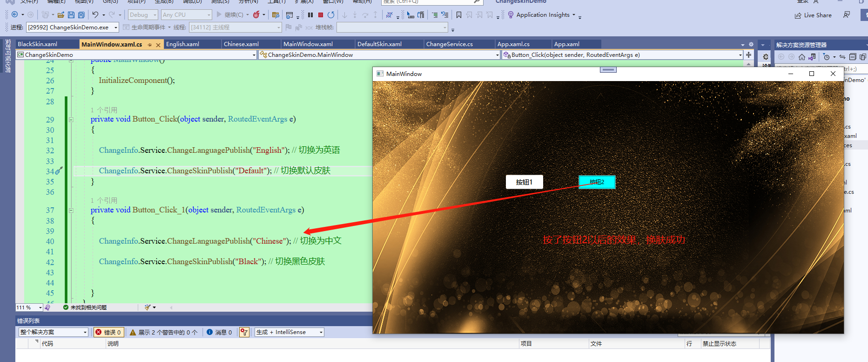
Task: Save the current file with the disk icon
Action: tap(71, 15)
